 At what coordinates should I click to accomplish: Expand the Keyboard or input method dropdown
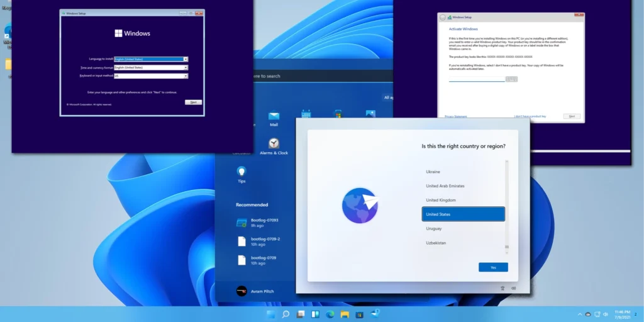[186, 76]
